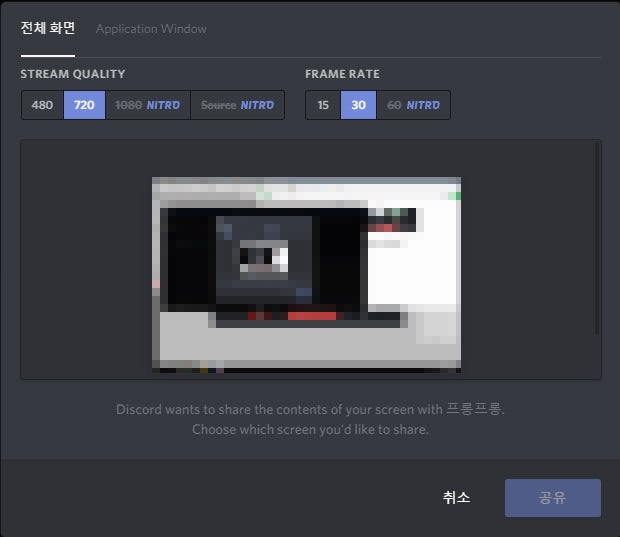Set frame rate to 30
Screen dimensions: 620x537
[x=358, y=105]
